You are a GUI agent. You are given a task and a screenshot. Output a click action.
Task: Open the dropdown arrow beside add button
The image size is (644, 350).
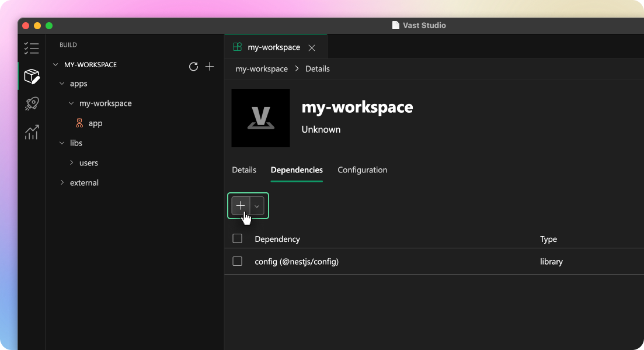pyautogui.click(x=257, y=206)
